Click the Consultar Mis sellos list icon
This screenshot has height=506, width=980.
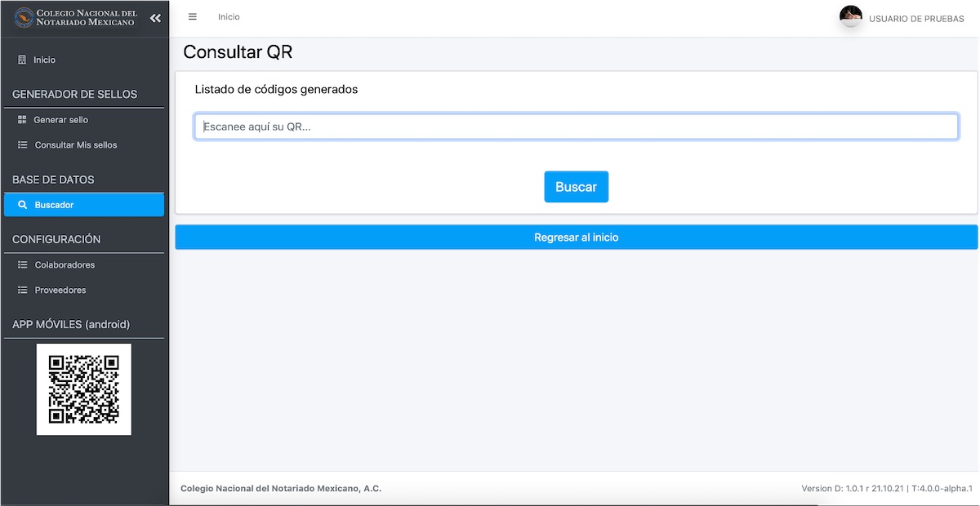[23, 145]
